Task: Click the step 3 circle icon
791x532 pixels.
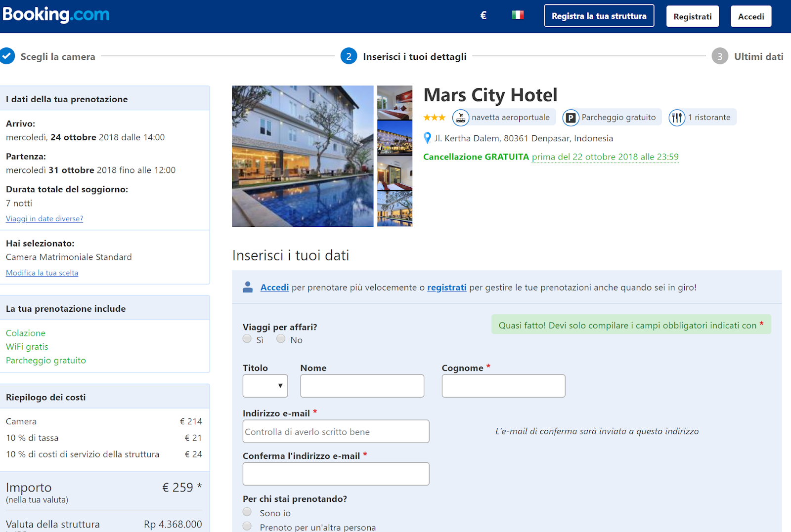Action: [720, 56]
